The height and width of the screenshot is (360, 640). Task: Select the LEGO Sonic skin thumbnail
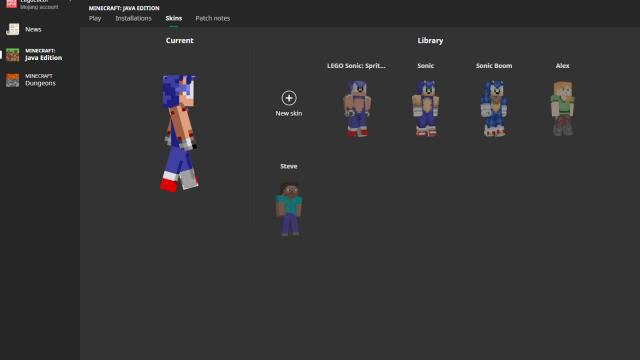pos(357,109)
